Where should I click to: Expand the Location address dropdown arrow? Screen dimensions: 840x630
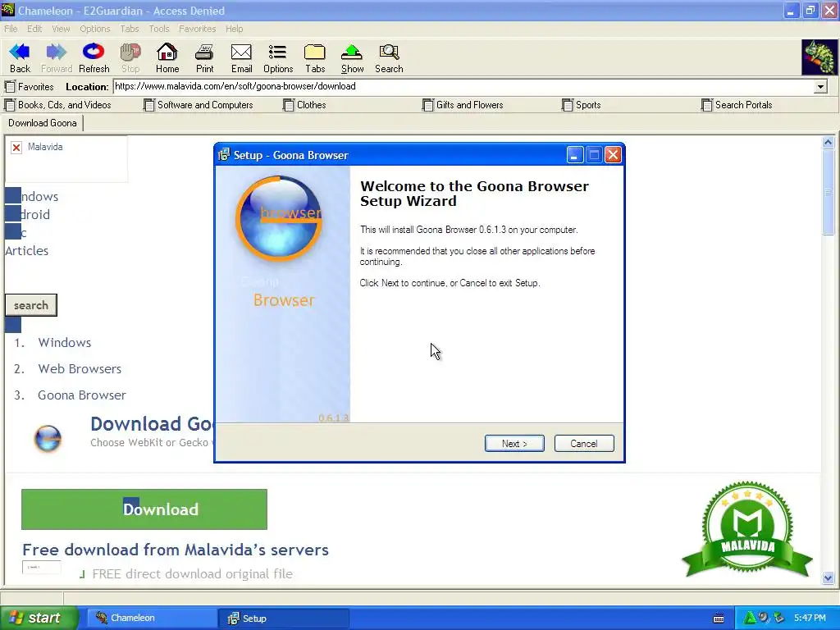click(x=820, y=87)
